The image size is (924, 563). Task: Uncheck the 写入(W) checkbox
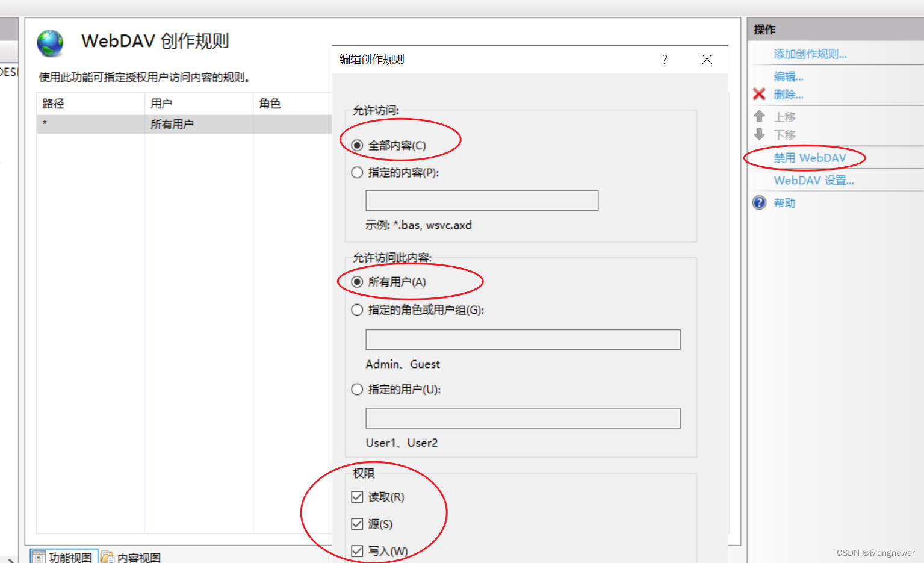pyautogui.click(x=357, y=550)
